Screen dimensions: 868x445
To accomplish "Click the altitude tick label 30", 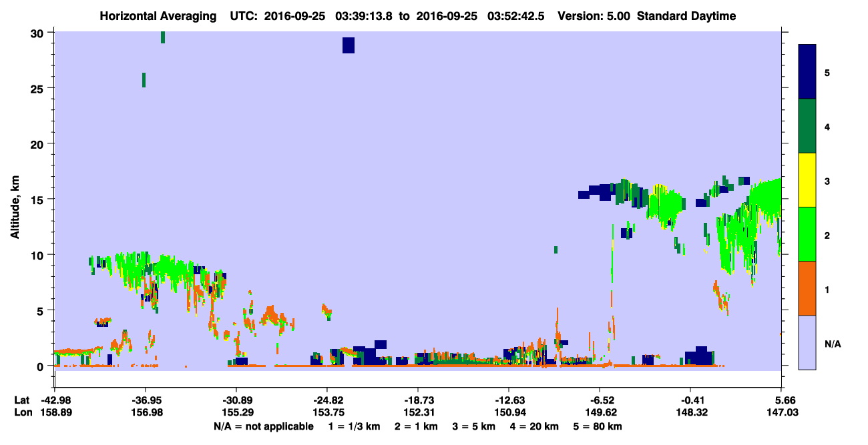I will pos(39,33).
